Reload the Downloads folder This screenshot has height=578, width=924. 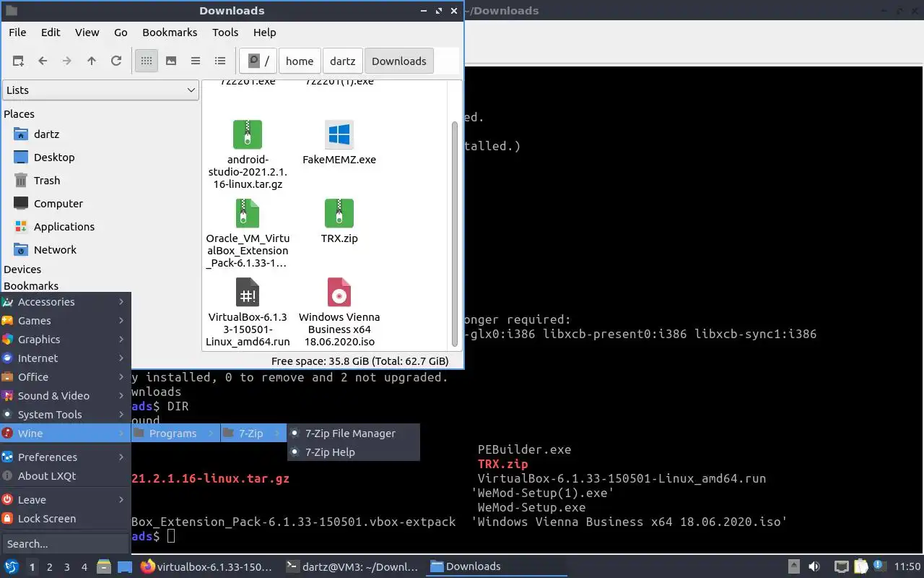tap(116, 61)
